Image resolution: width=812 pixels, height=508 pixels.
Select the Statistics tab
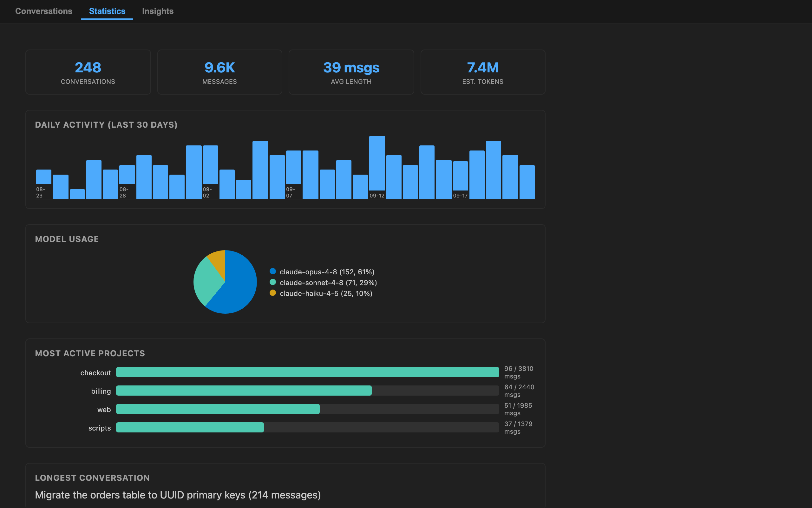[107, 11]
